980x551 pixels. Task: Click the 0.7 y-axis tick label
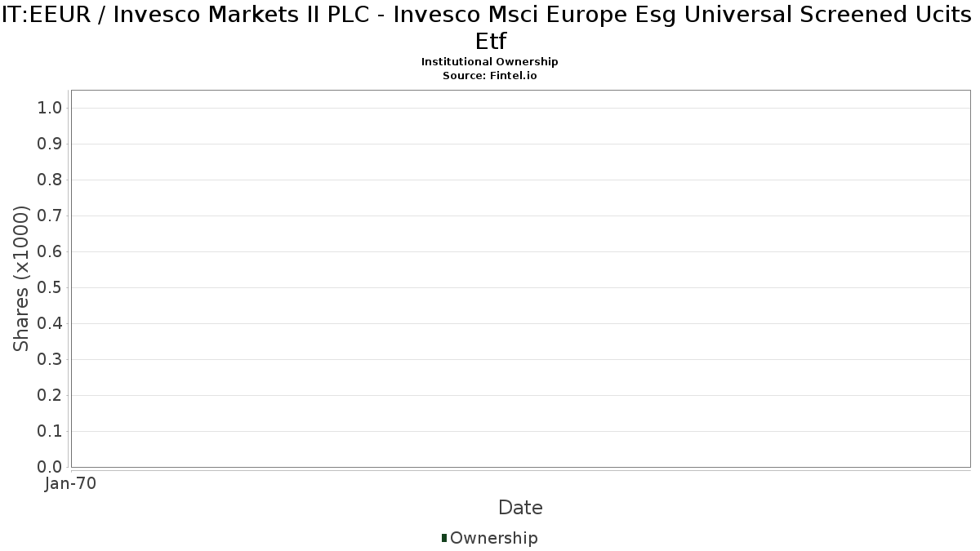click(51, 216)
